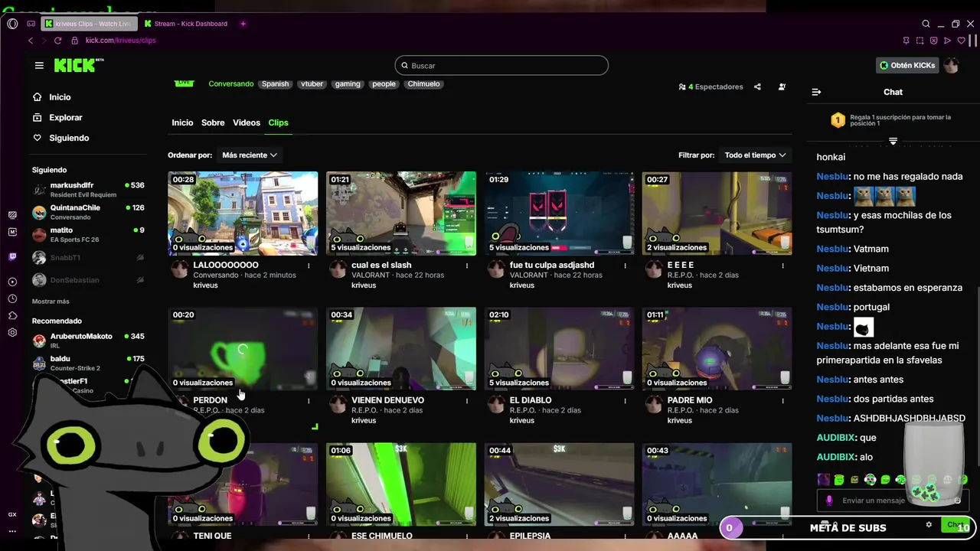
Task: Click in the Buscar search field
Action: click(501, 66)
